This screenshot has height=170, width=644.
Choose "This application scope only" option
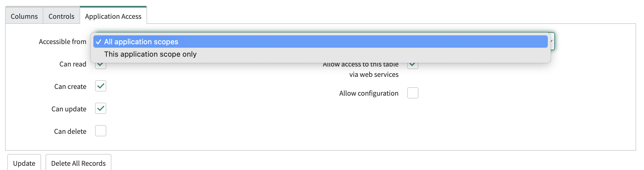(150, 54)
